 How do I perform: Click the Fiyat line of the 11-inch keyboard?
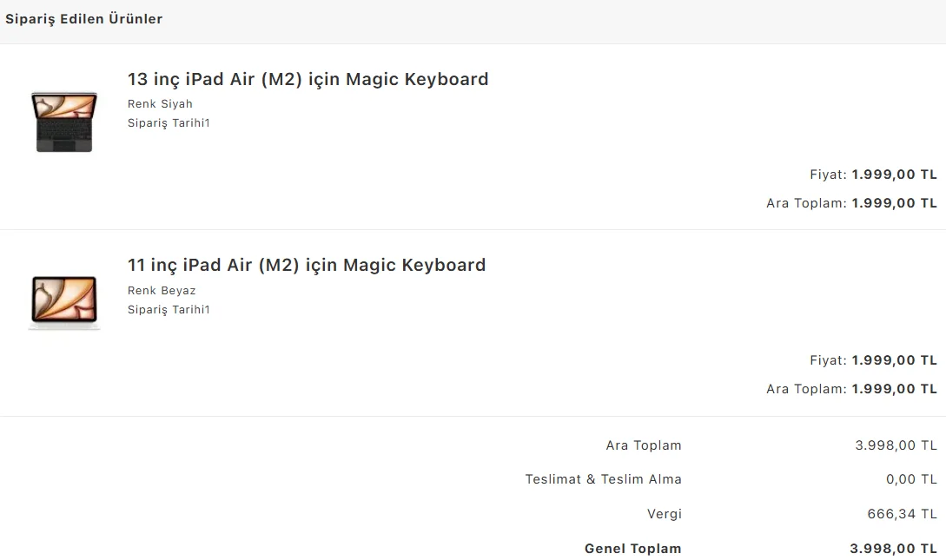(x=873, y=360)
